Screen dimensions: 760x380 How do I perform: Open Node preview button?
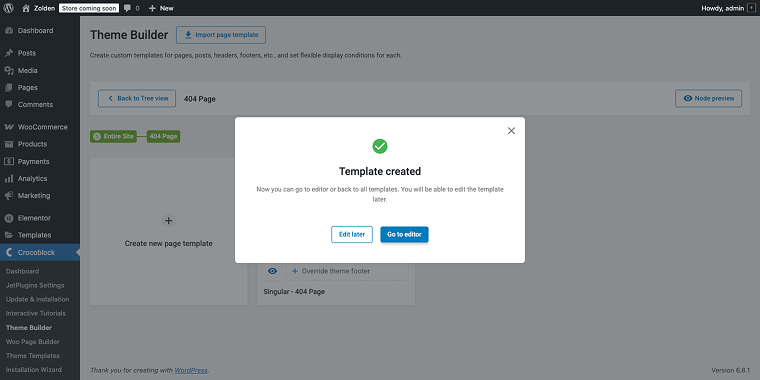(708, 98)
